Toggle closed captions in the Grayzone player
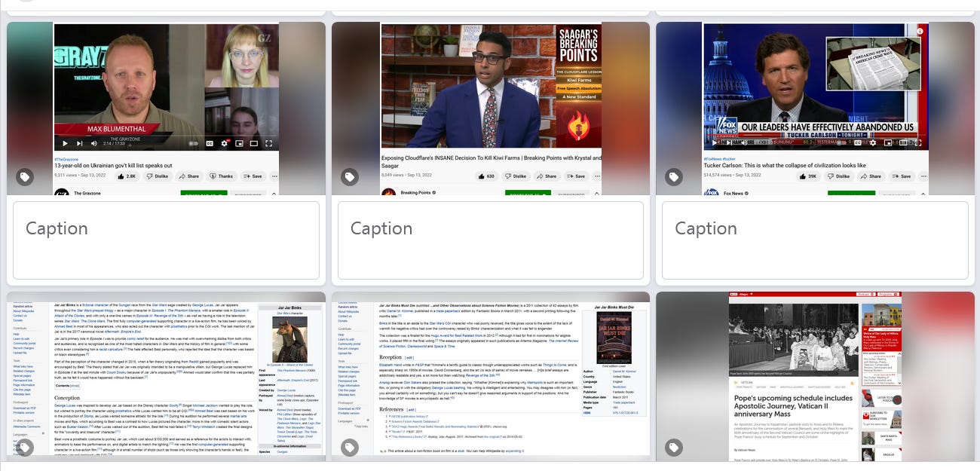Screen dimensions: 980x471 210,143
